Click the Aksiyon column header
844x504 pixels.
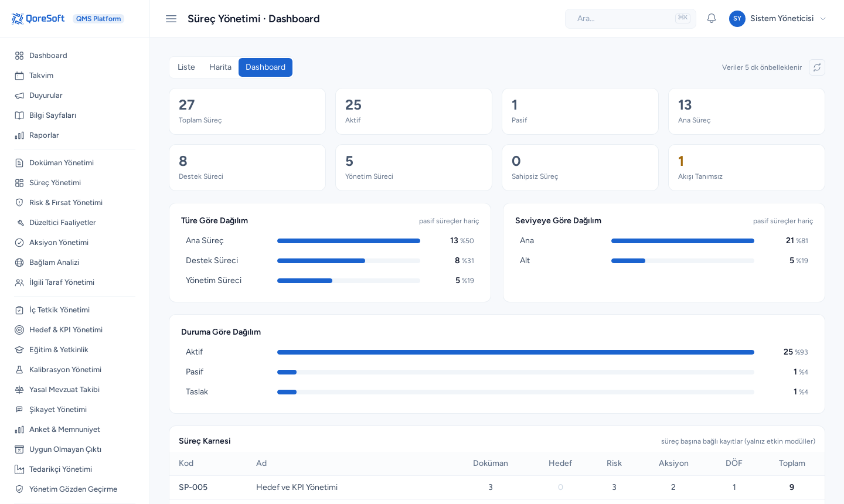(673, 464)
